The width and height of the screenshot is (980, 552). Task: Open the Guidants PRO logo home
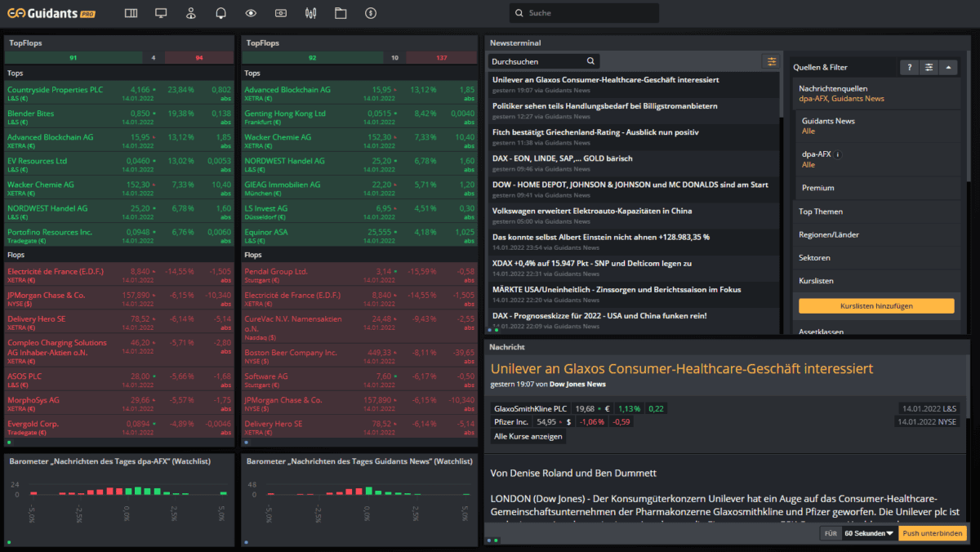click(53, 13)
